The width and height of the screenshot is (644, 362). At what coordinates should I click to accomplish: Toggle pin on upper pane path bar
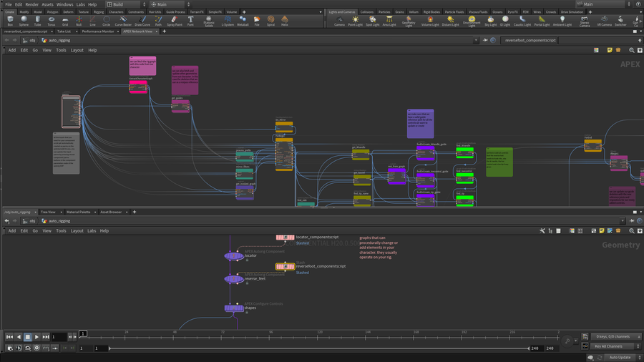pos(485,40)
